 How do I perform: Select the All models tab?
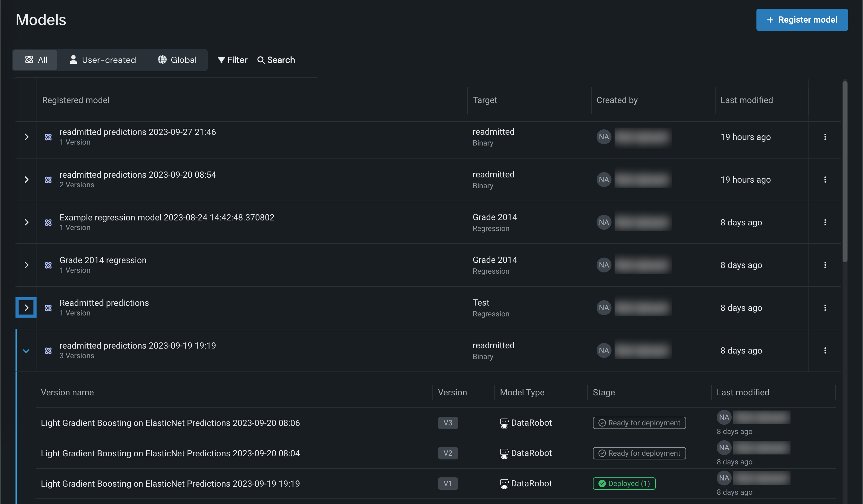(x=36, y=60)
